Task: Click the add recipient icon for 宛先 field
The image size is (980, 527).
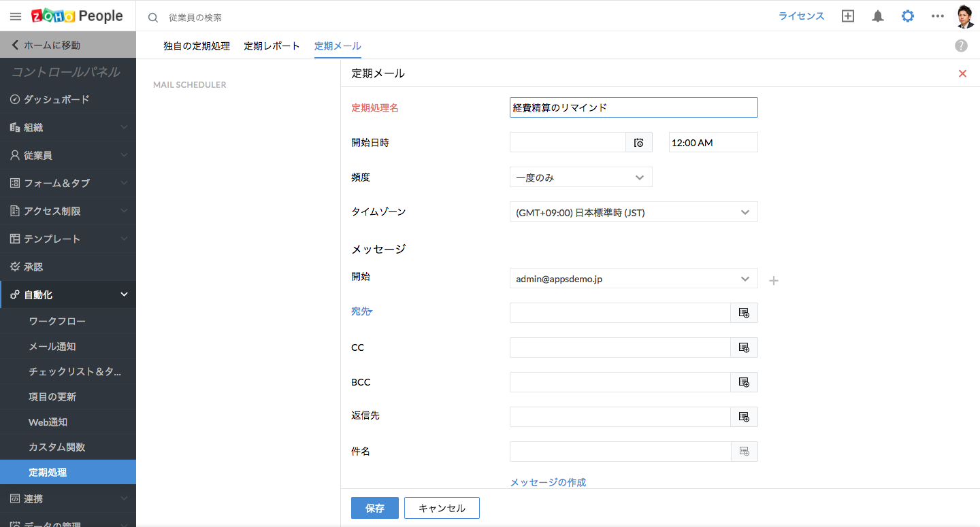Action: (x=744, y=313)
